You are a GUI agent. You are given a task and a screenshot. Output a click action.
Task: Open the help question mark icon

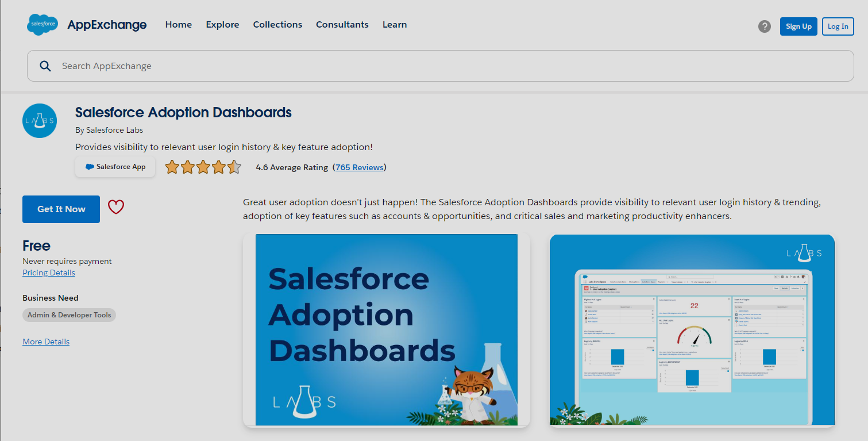[x=764, y=26]
